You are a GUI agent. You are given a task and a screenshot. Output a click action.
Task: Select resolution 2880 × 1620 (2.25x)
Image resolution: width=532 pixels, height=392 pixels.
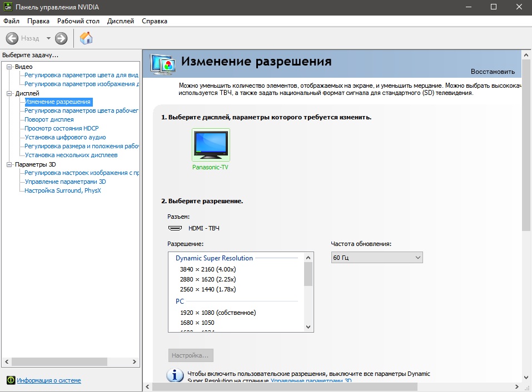coord(208,279)
